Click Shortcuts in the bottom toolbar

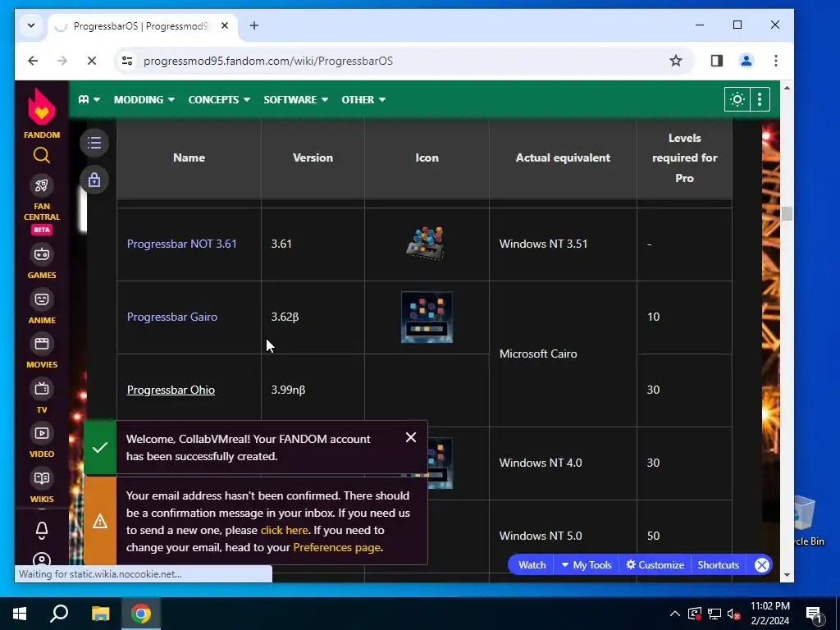coord(718,564)
